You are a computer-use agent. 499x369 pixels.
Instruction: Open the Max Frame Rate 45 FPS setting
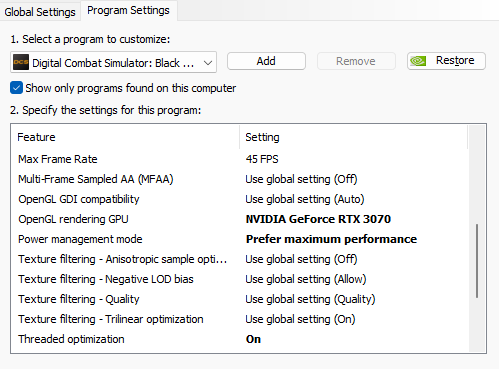262,159
